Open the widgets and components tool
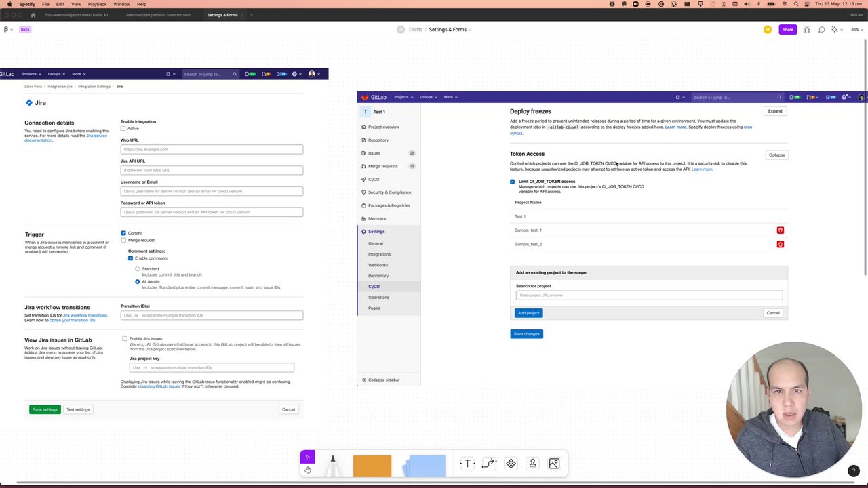This screenshot has height=488, width=868. pos(511,464)
